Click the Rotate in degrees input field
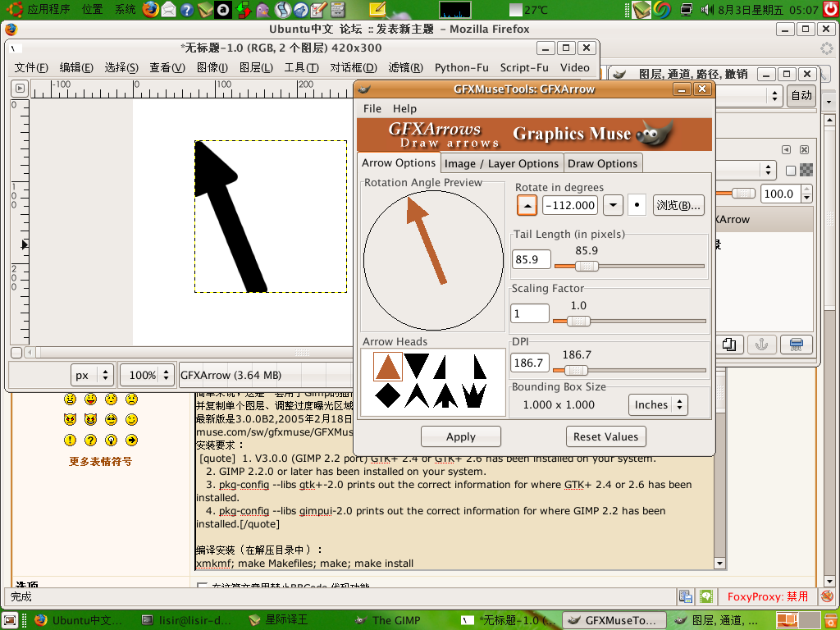This screenshot has width=840, height=630. click(570, 205)
